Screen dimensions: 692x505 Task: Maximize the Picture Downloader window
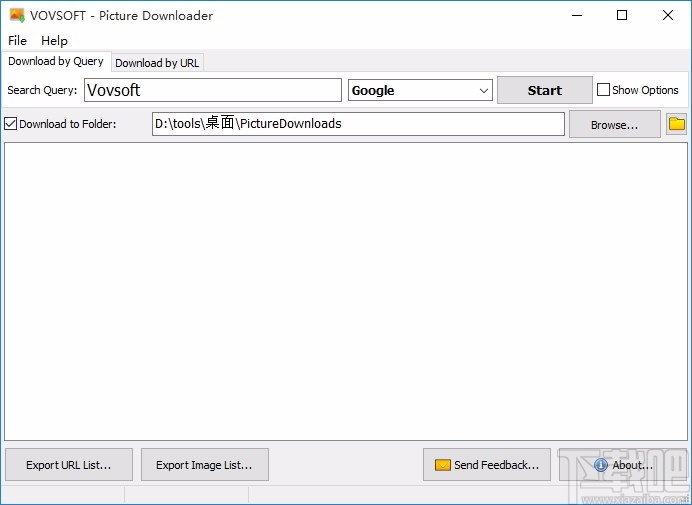pos(622,15)
